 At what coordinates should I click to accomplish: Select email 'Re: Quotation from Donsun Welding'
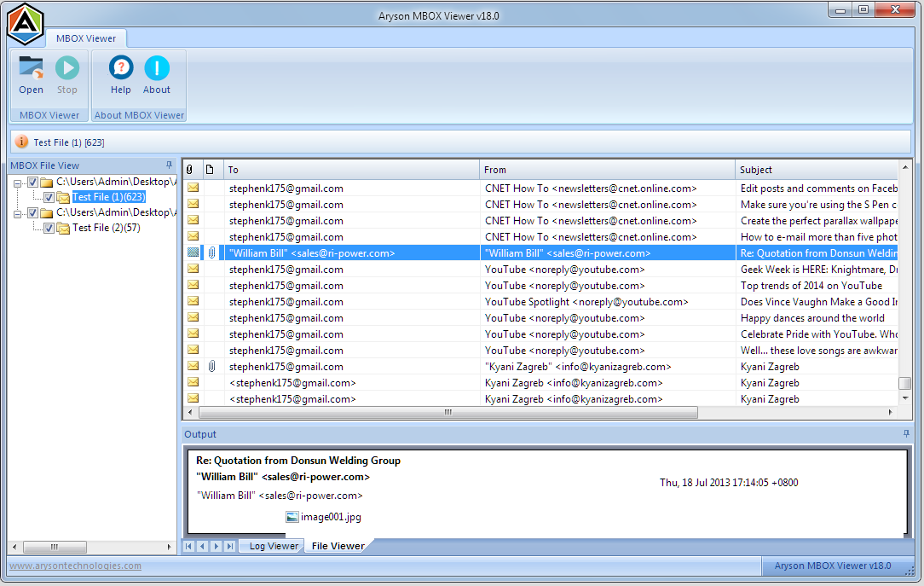541,253
